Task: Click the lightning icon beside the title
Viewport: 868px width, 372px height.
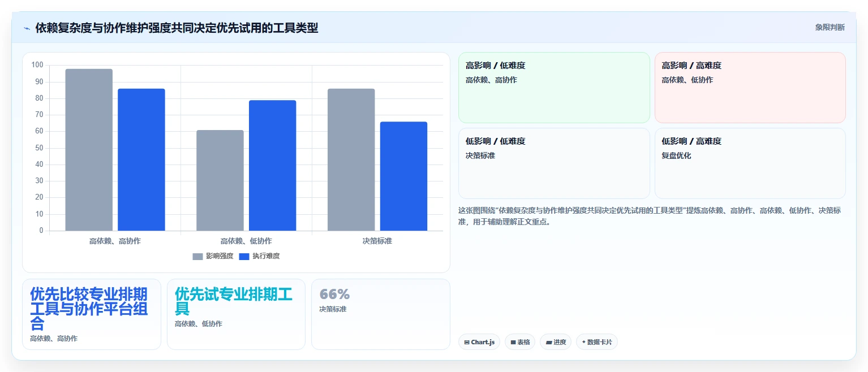Action: pos(27,28)
